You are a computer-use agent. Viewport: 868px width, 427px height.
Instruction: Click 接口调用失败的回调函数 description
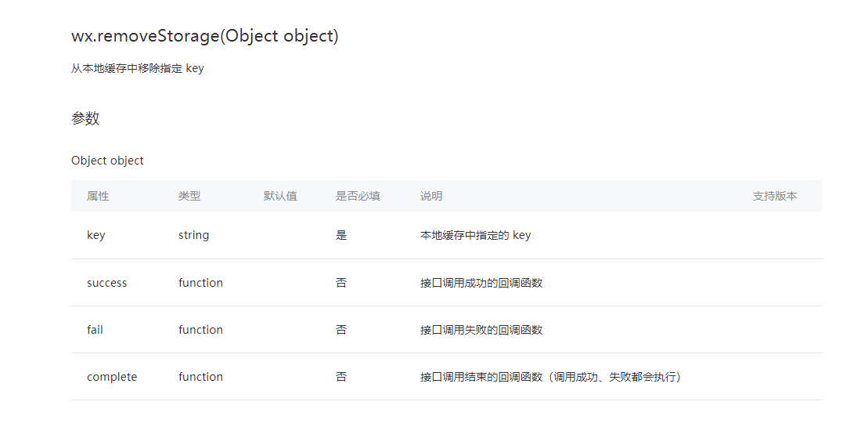tap(481, 330)
